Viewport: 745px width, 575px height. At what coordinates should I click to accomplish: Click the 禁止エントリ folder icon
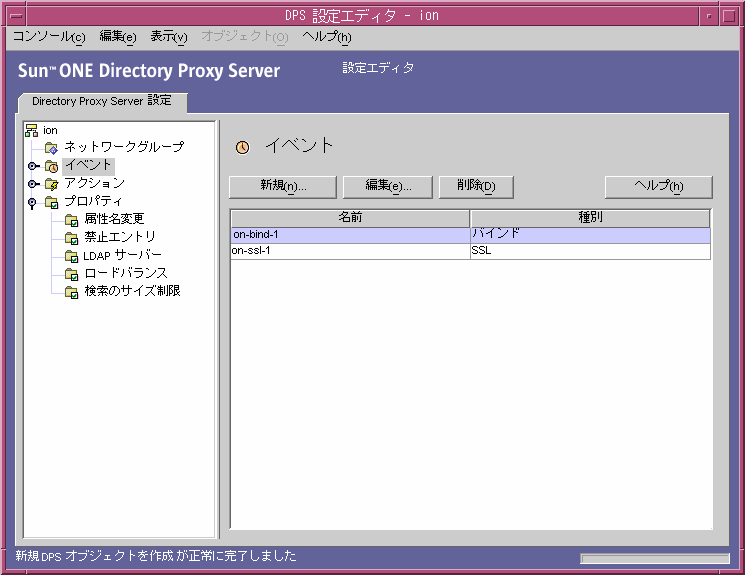coord(71,238)
